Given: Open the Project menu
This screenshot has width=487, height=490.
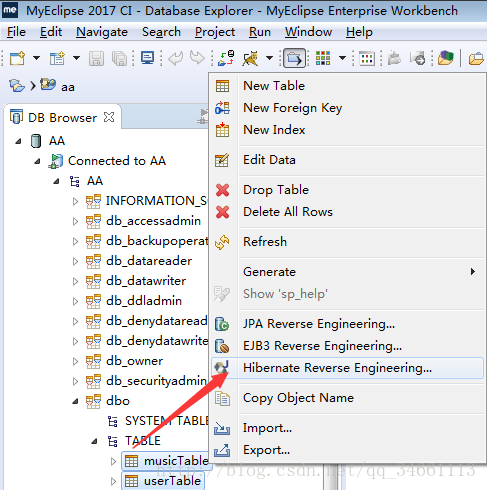Looking at the screenshot, I should 215,32.
